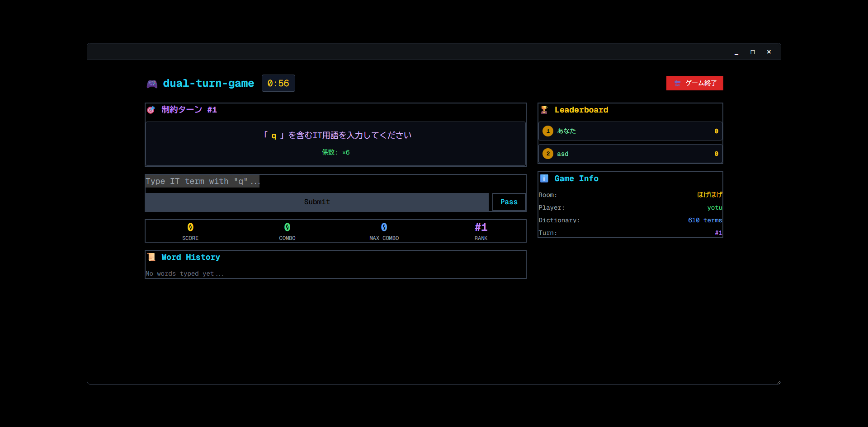The image size is (868, 427).
Task: Click the Leaderboard heading
Action: [x=581, y=110]
